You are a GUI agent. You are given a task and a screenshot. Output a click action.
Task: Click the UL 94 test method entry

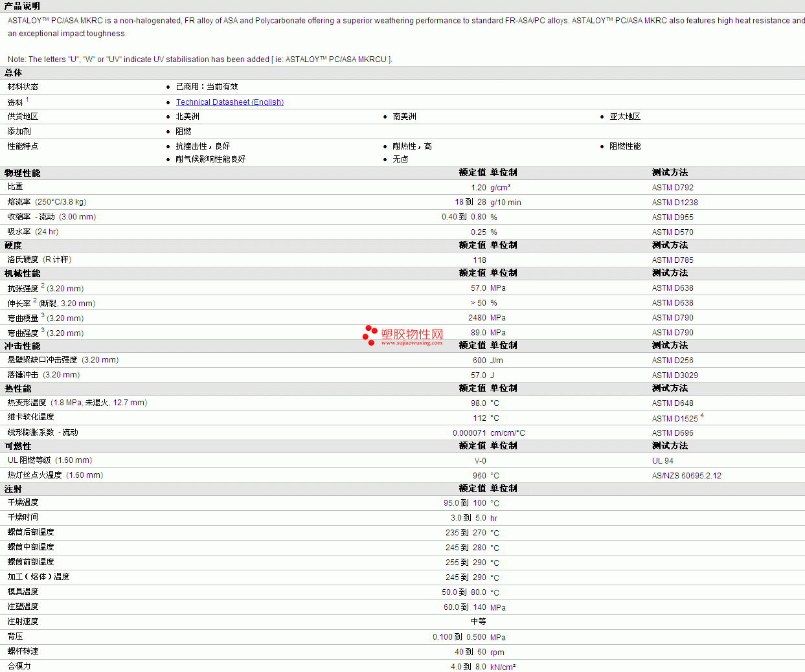coord(663,461)
